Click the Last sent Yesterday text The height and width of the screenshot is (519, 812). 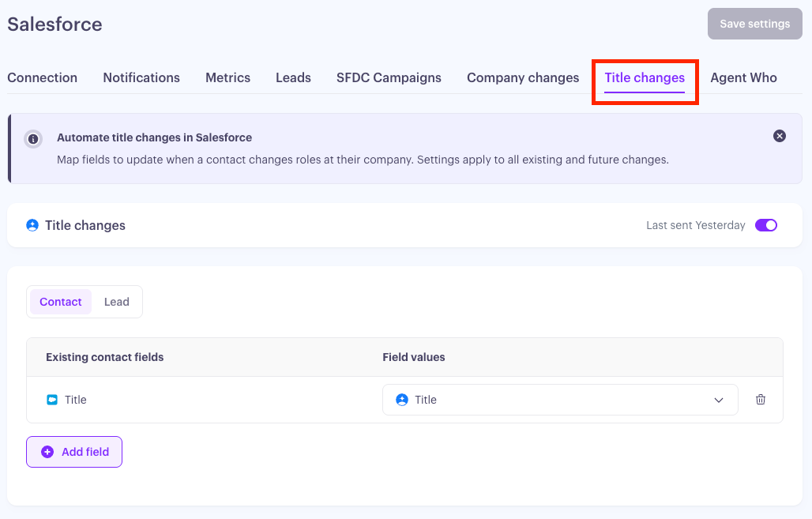[x=695, y=225]
